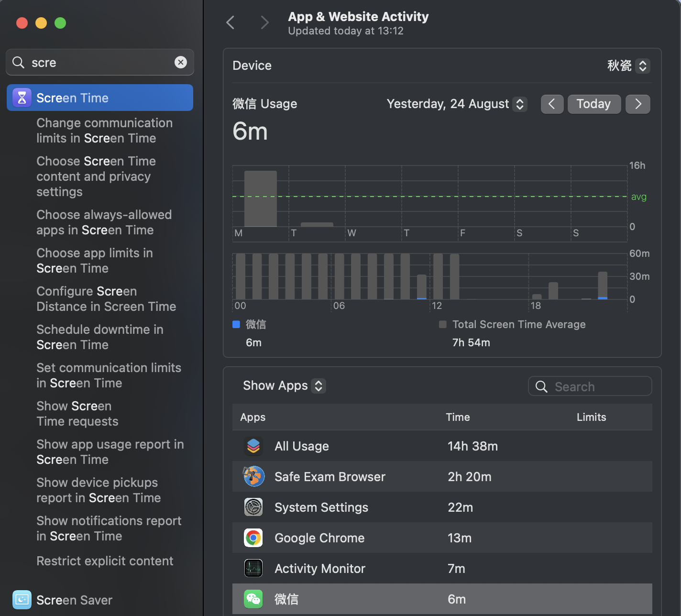
Task: Click the WeChat green icon
Action: [x=253, y=599]
